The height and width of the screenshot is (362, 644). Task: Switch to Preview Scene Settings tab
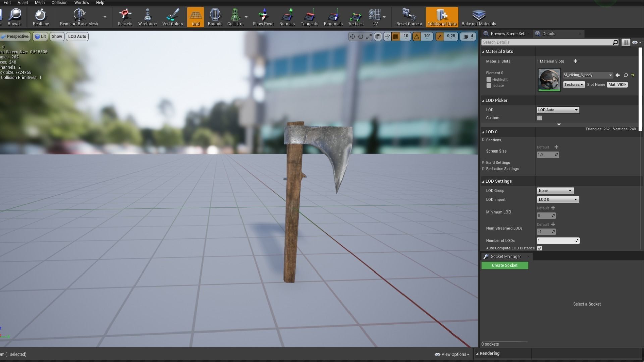click(x=507, y=34)
